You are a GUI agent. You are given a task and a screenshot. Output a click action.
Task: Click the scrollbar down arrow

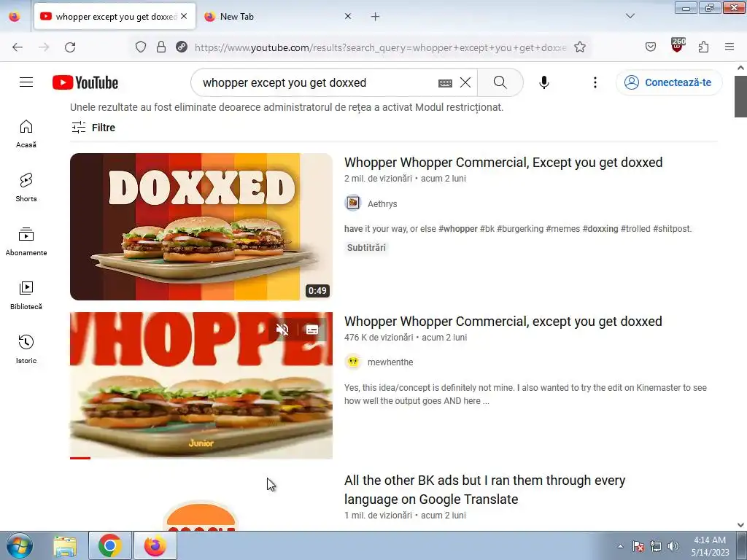pos(740,525)
